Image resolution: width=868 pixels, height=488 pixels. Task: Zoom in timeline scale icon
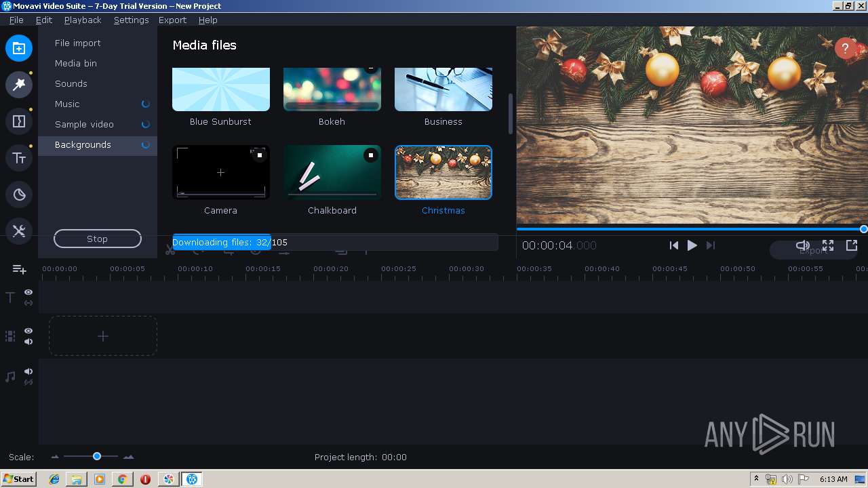click(x=128, y=457)
